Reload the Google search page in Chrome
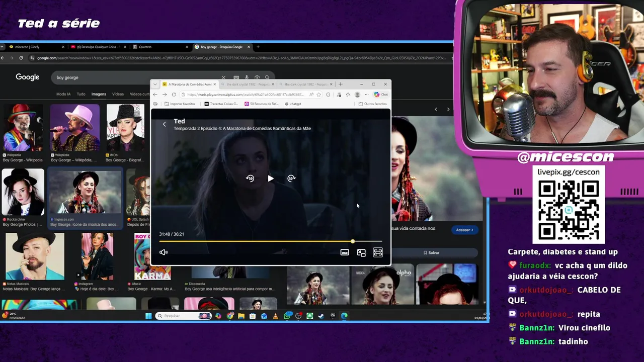Screen dimensions: 644x362 tap(21, 58)
